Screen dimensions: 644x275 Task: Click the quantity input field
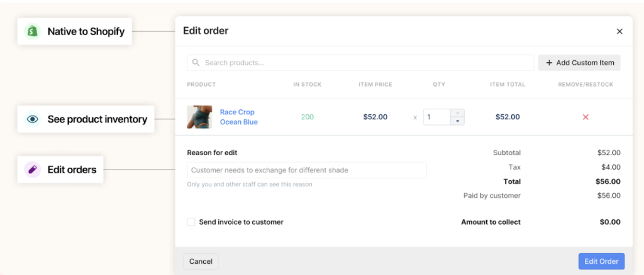click(436, 117)
